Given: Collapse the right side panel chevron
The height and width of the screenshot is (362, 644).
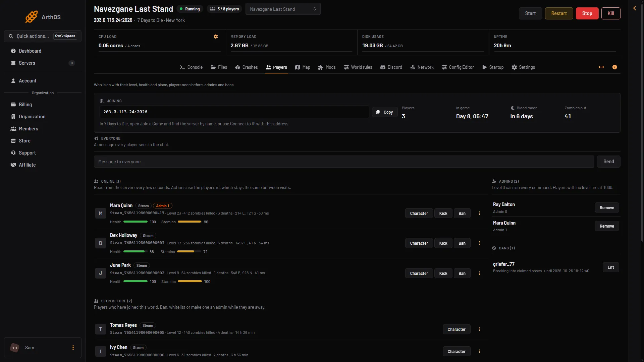Looking at the screenshot, I should [635, 8].
